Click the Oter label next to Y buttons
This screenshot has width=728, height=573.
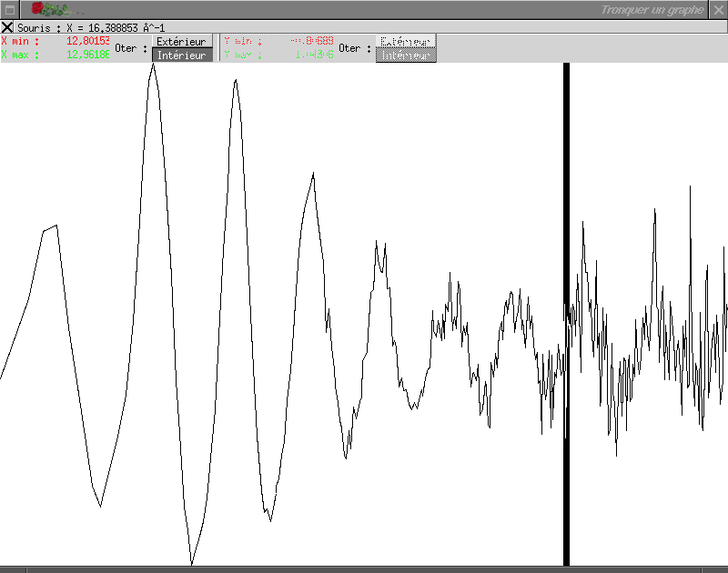tap(355, 48)
